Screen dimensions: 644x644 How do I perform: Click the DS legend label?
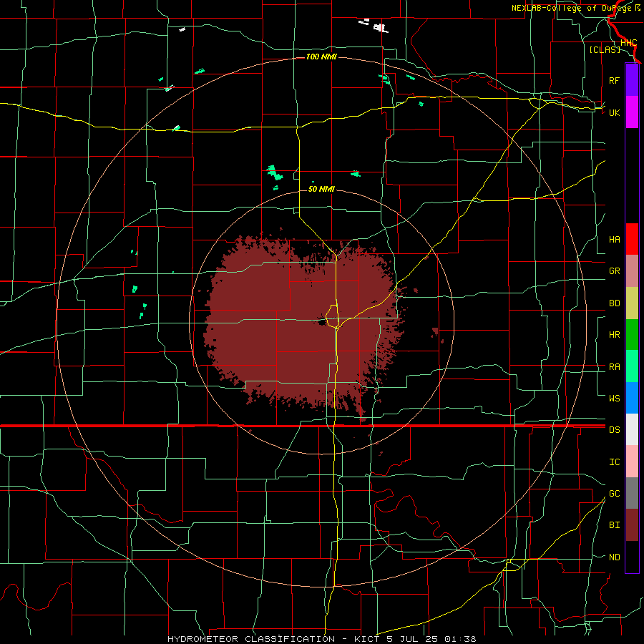pos(614,430)
